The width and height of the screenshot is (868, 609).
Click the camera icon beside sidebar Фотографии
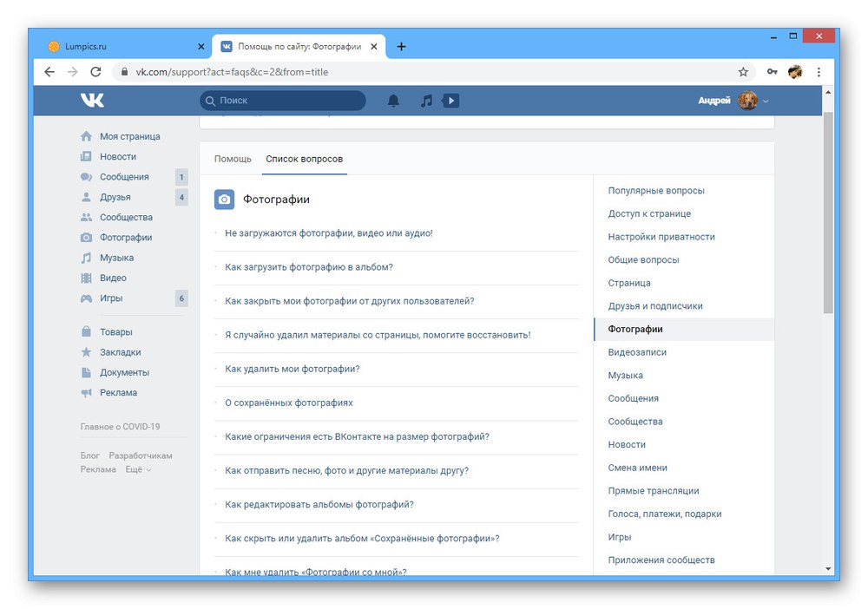click(x=86, y=238)
